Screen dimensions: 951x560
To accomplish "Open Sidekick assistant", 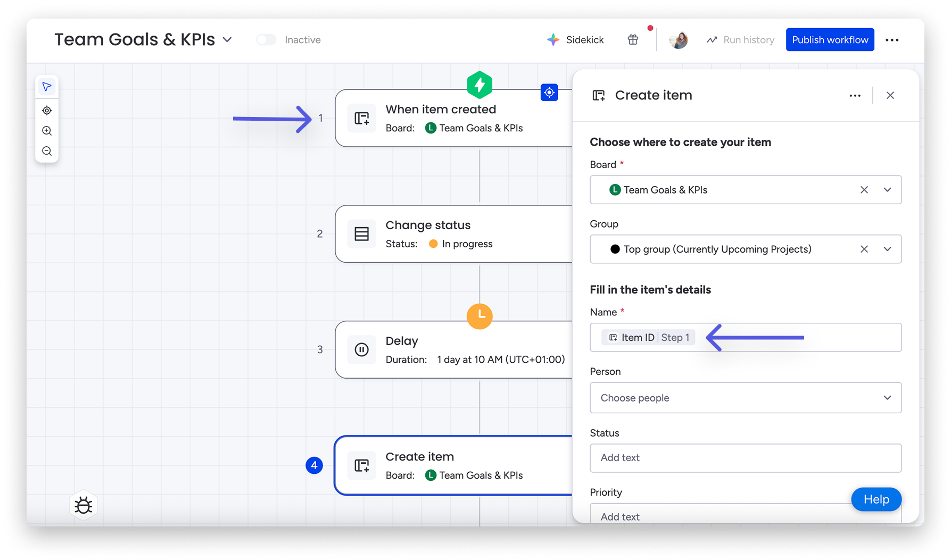I will pos(575,40).
